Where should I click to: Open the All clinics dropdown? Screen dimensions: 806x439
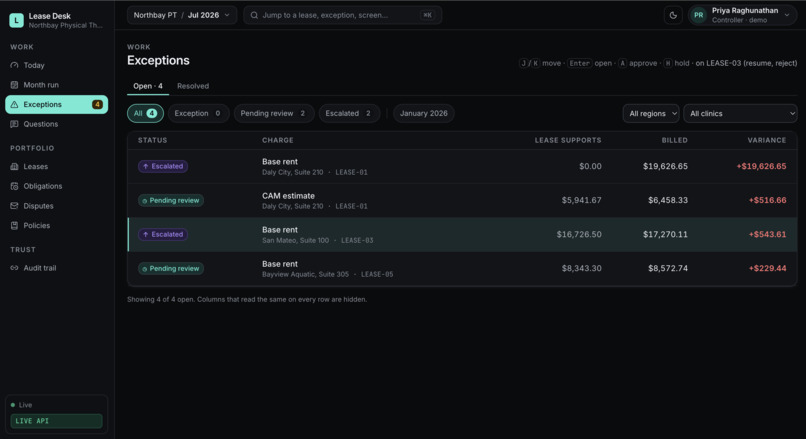point(740,114)
